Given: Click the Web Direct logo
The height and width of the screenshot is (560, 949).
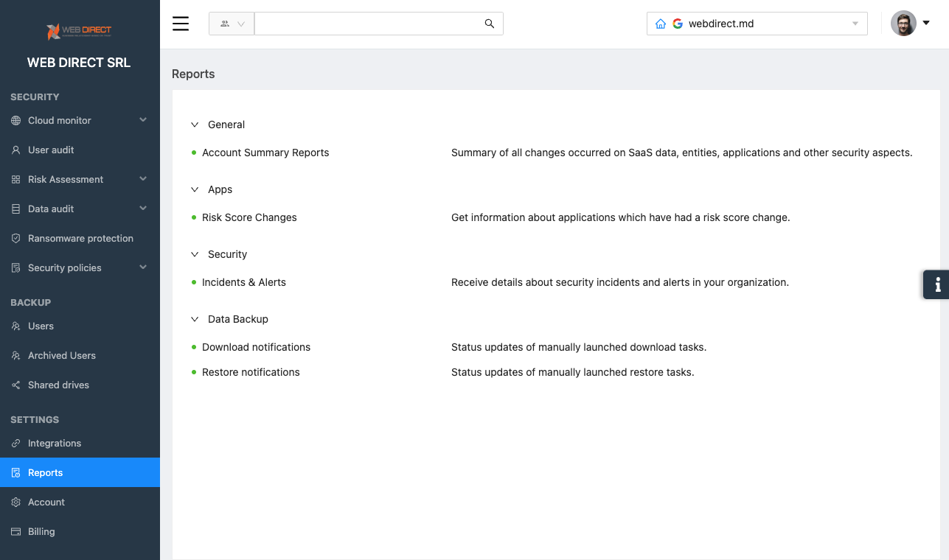Looking at the screenshot, I should (79, 31).
